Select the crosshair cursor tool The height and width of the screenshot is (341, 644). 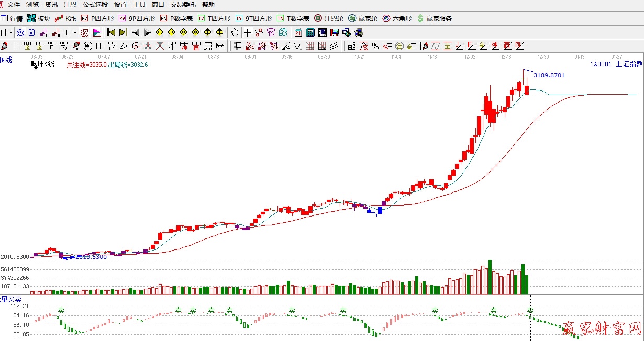(x=247, y=32)
